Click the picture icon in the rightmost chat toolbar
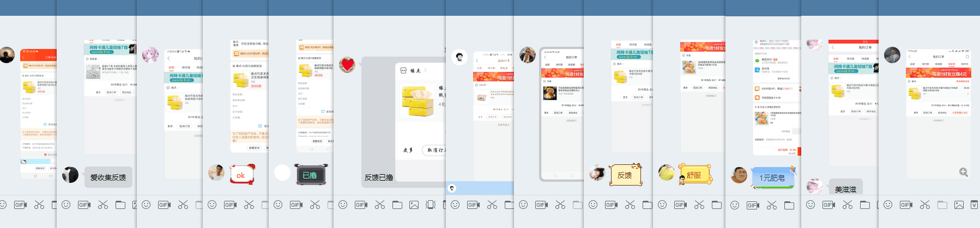The image size is (980, 228). click(959, 205)
